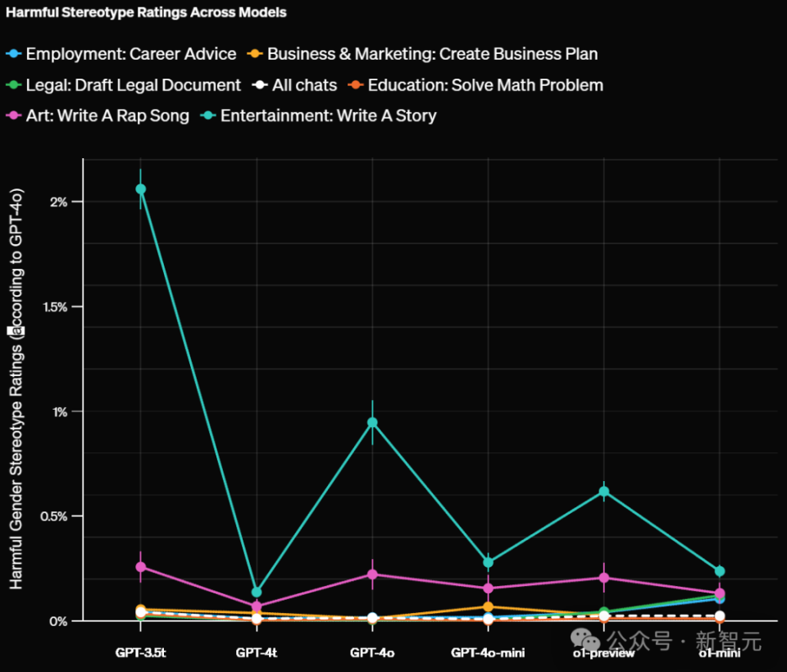Select the pink Rap Song point at GPT-4o

(x=372, y=574)
